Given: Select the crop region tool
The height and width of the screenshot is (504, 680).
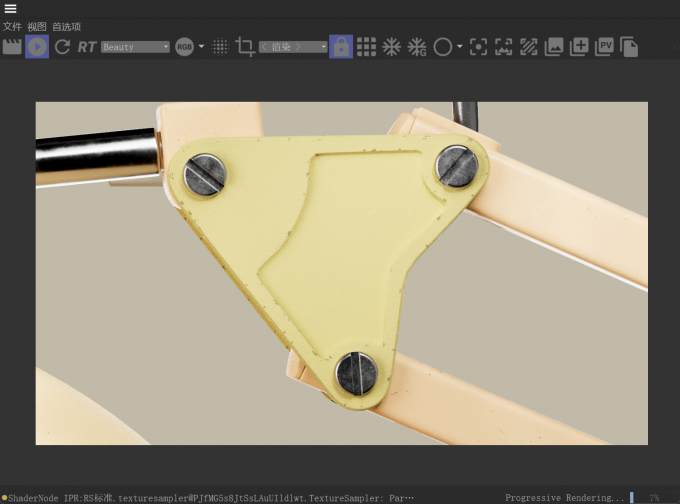Looking at the screenshot, I should (245, 47).
